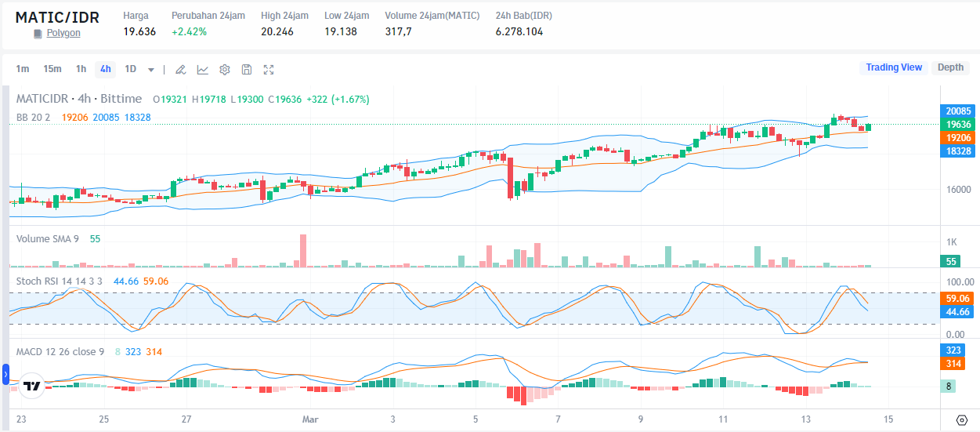Click the 20085 upper band price tag
980x432 pixels.
click(958, 111)
